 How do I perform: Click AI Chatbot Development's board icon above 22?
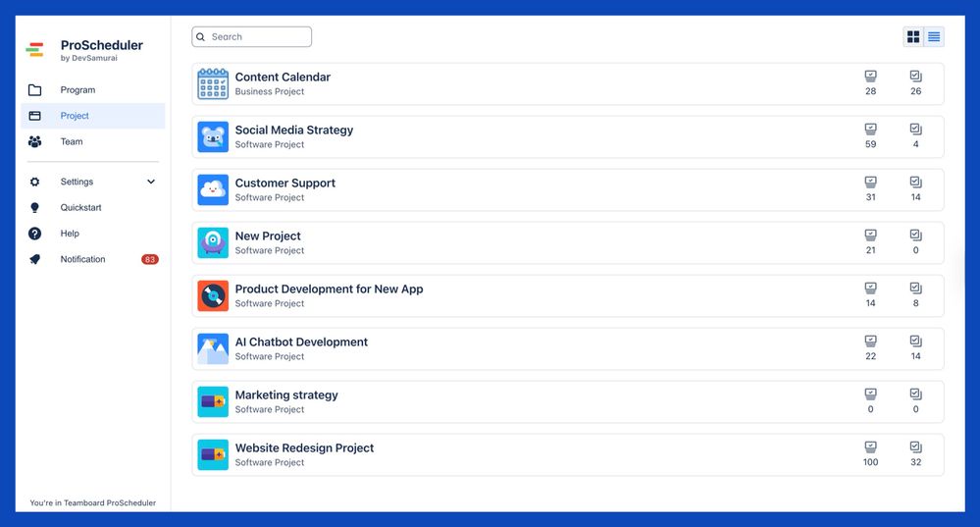tap(871, 342)
